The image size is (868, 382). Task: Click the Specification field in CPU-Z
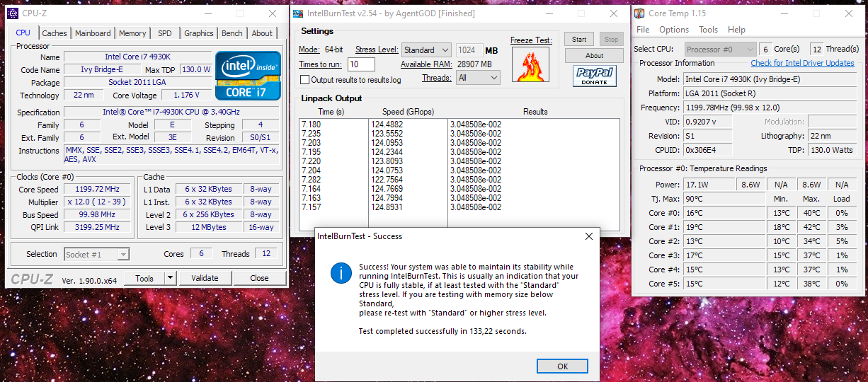click(172, 112)
